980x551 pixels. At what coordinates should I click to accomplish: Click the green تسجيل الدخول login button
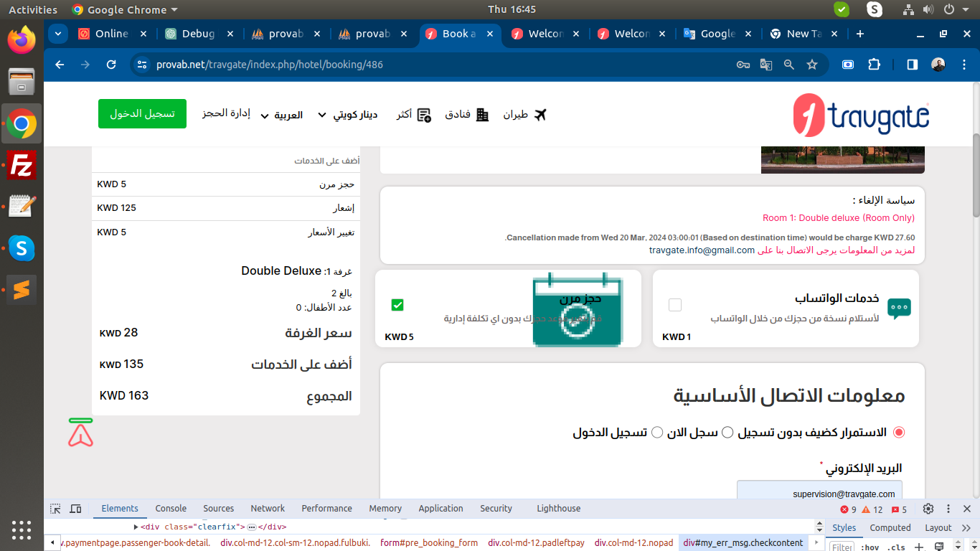click(x=142, y=114)
